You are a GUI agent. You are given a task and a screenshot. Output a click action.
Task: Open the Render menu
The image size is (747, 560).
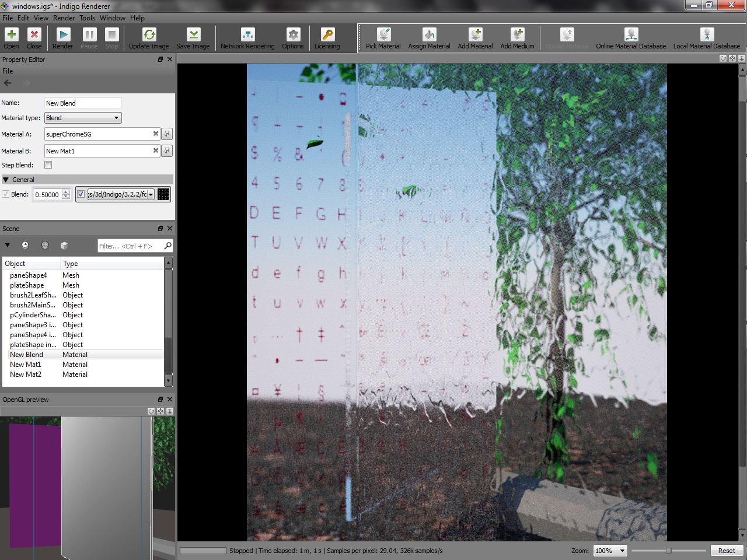64,18
